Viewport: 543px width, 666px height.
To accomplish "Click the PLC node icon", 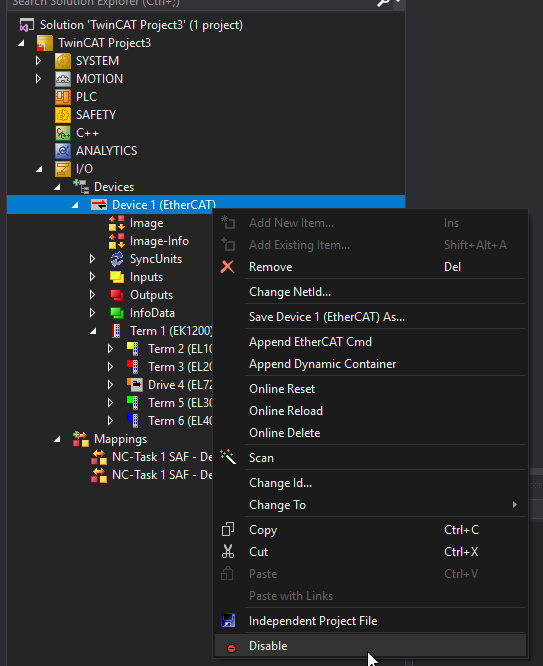I will 63,97.
